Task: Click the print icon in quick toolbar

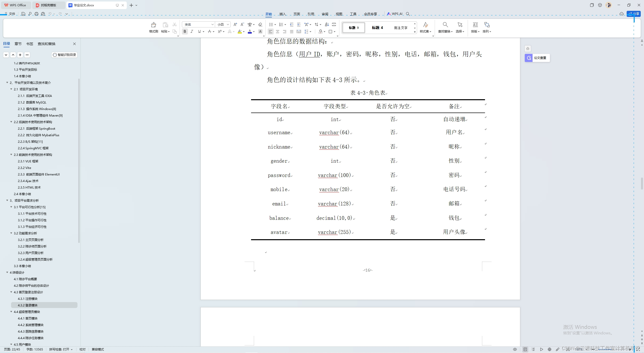Action: click(36, 14)
